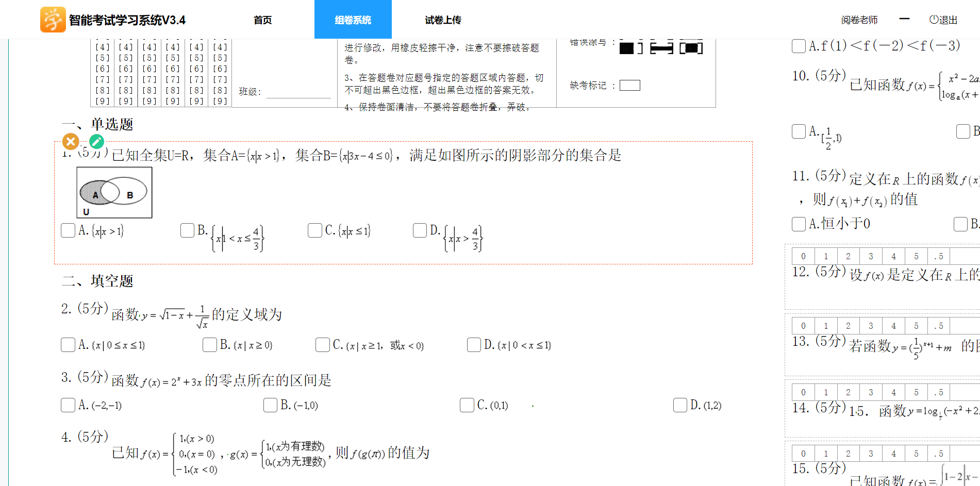Select score 0 for question 15
The width and height of the screenshot is (980, 486).
pyautogui.click(x=803, y=454)
